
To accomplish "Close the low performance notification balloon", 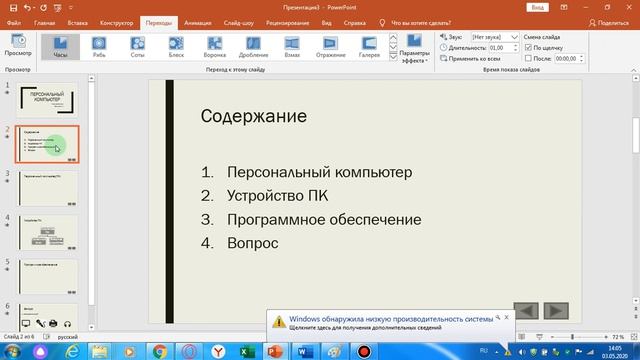I will click(507, 317).
